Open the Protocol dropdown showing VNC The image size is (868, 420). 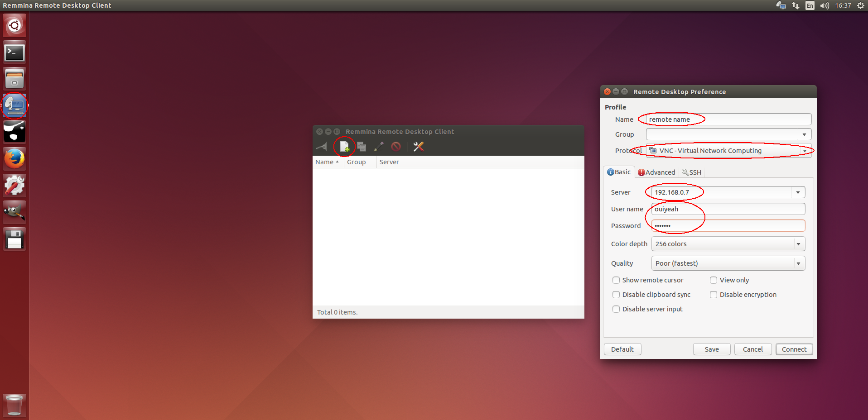point(728,151)
